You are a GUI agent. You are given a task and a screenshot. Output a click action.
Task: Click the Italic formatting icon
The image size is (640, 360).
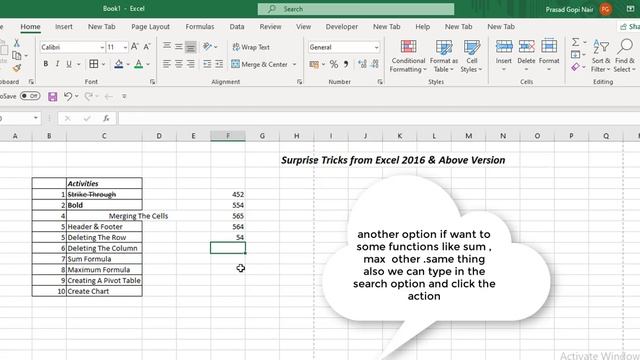click(57, 64)
